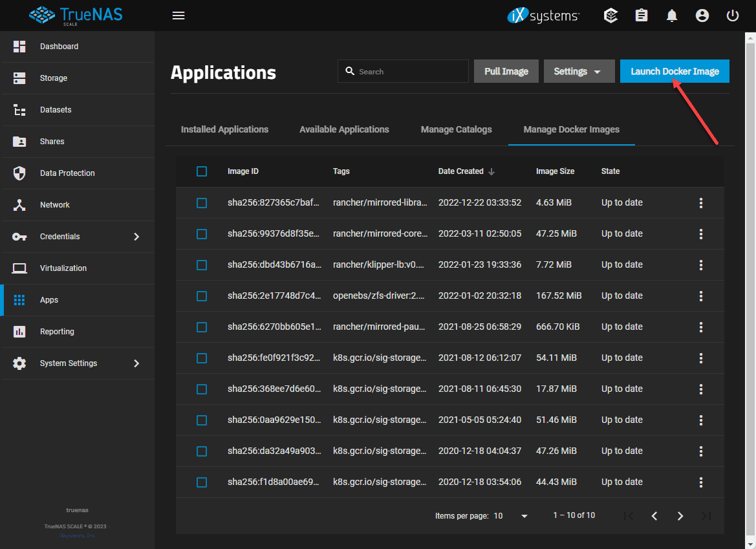The image size is (756, 549).
Task: Tick the checkbox for sha256:f1d8a00ae69 row
Action: click(x=202, y=482)
